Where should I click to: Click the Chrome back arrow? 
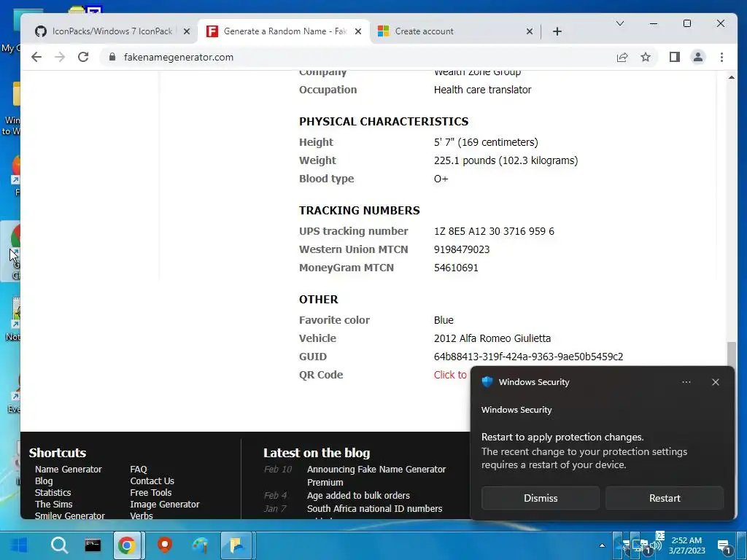coord(36,57)
